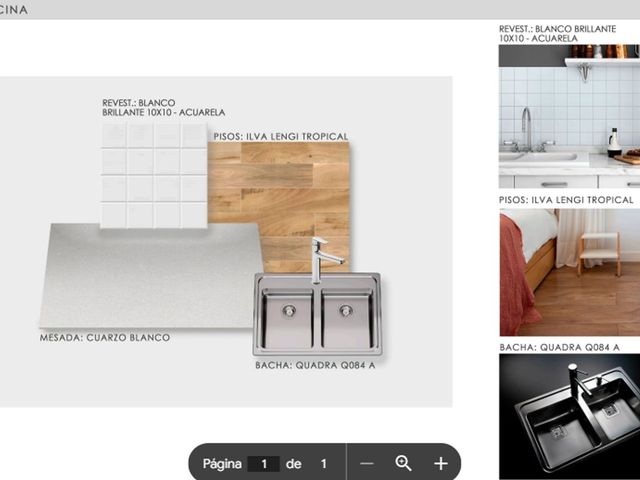
Task: Open the bedroom wood floor photo
Action: tap(569, 272)
